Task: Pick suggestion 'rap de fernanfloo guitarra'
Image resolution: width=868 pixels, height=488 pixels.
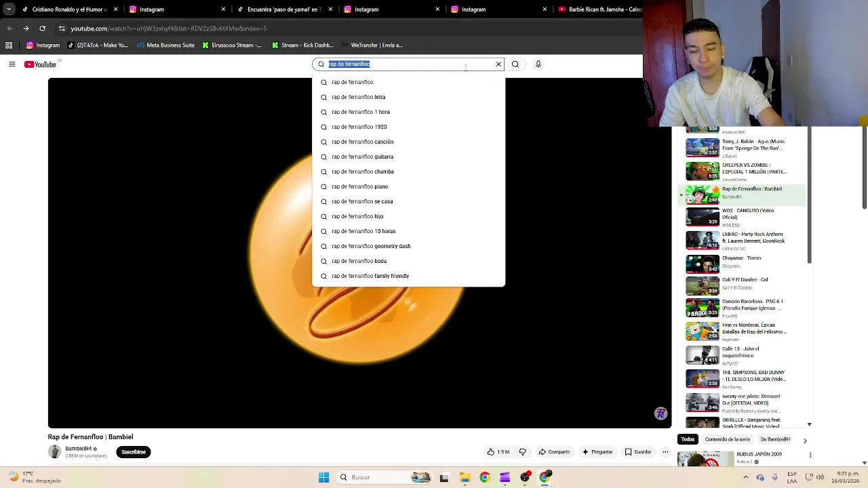Action: pyautogui.click(x=408, y=157)
